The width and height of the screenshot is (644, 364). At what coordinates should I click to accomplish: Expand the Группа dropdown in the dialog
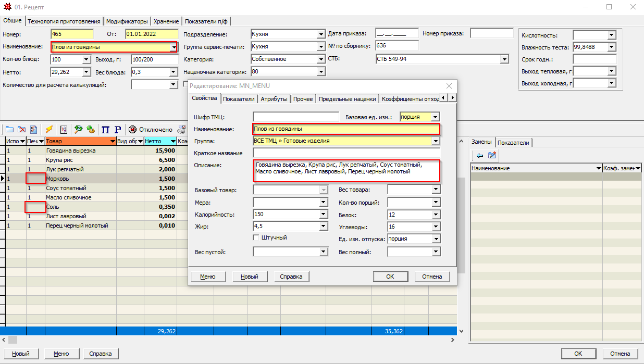click(x=436, y=141)
